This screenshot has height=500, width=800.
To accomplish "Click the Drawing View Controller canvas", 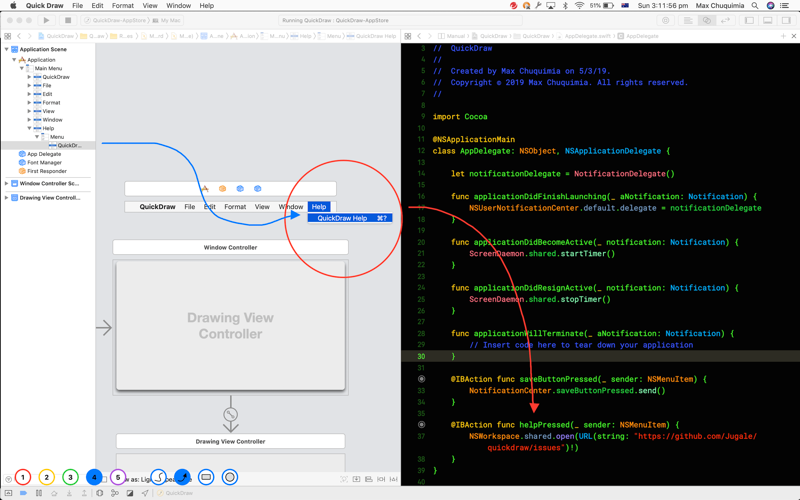I will pyautogui.click(x=231, y=326).
